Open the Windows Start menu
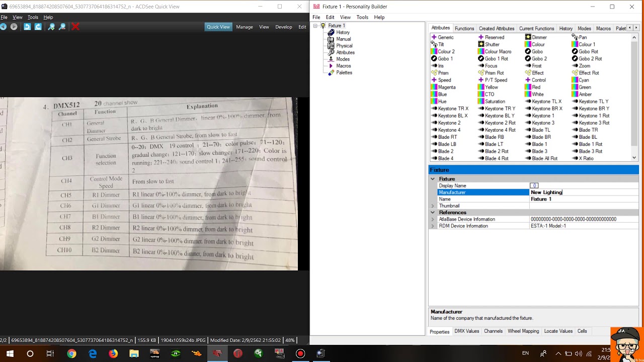Screen dimensions: 644x362 (10, 353)
